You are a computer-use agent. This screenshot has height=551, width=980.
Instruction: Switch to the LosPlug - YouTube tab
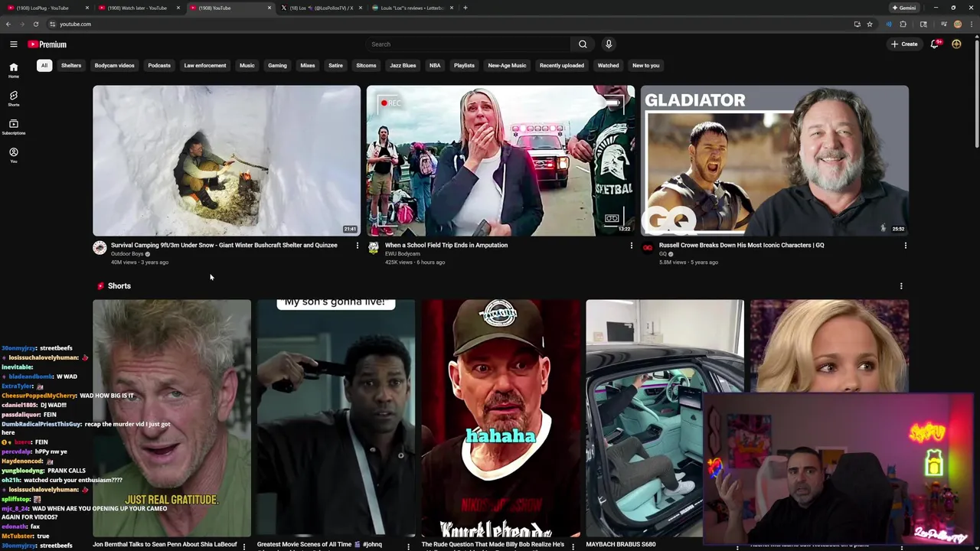tap(47, 8)
